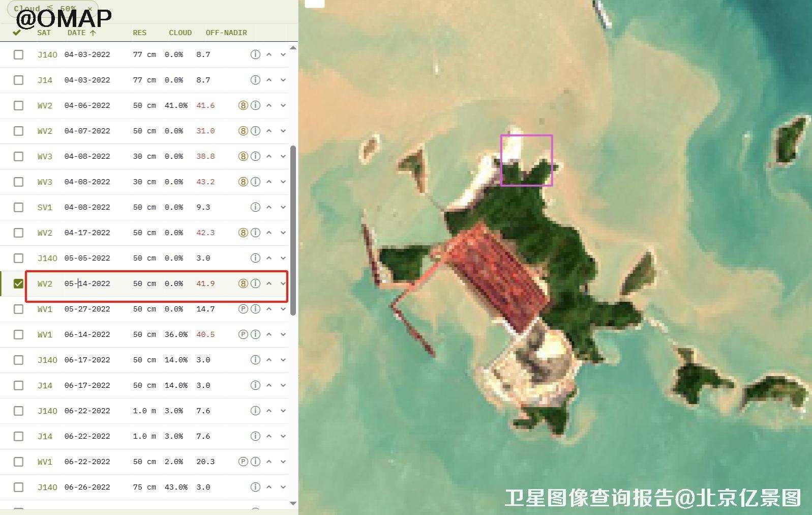Sort by CLOUD column header

180,33
